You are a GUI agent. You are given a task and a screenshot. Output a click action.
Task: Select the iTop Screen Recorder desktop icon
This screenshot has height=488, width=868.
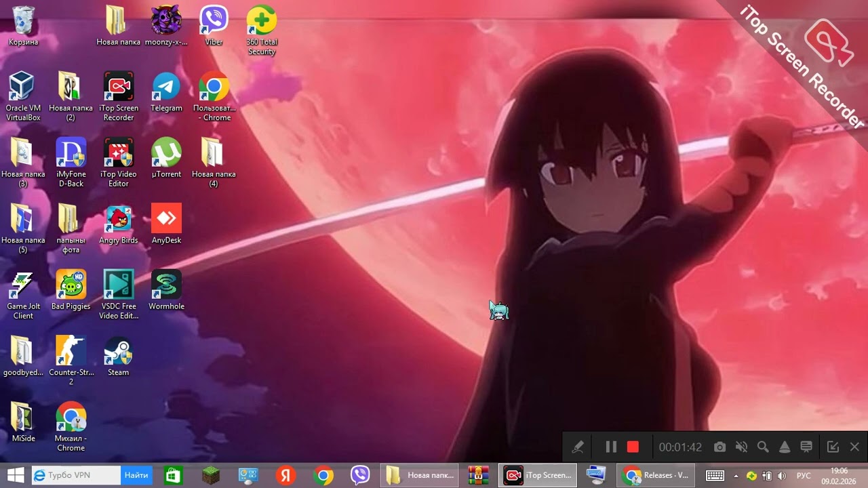coord(119,97)
